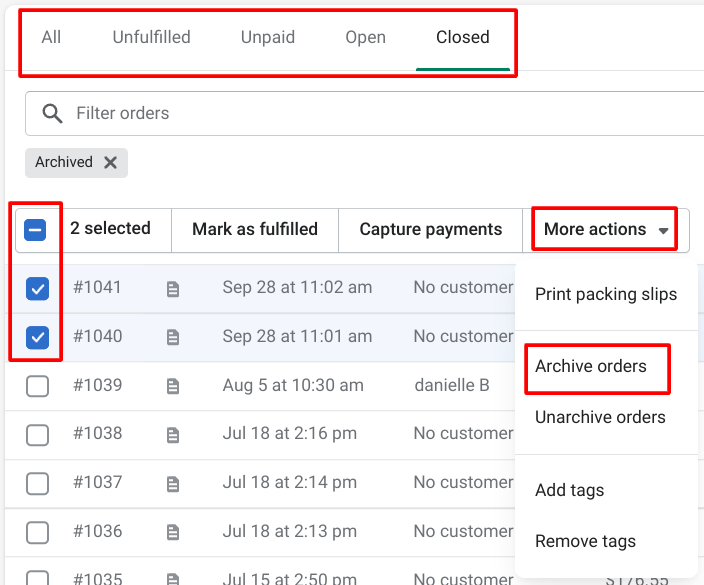Open order #1038 link
The image size is (704, 585).
pos(97,434)
